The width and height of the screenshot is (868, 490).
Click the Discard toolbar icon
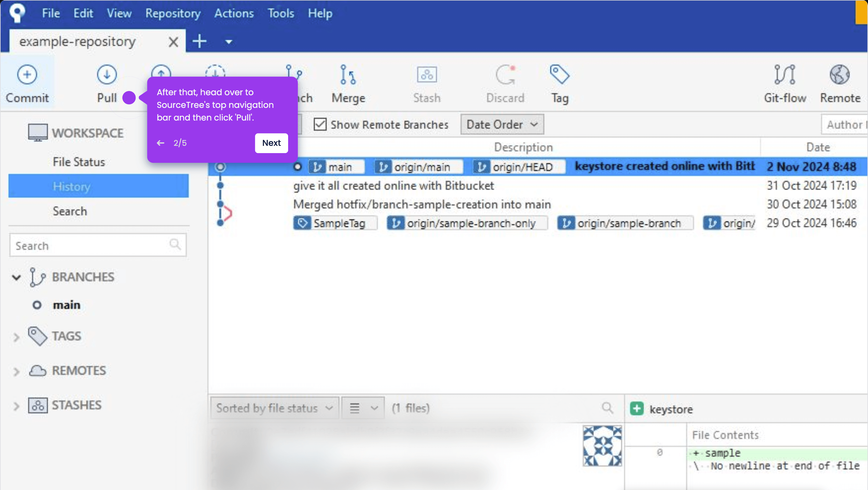point(505,74)
